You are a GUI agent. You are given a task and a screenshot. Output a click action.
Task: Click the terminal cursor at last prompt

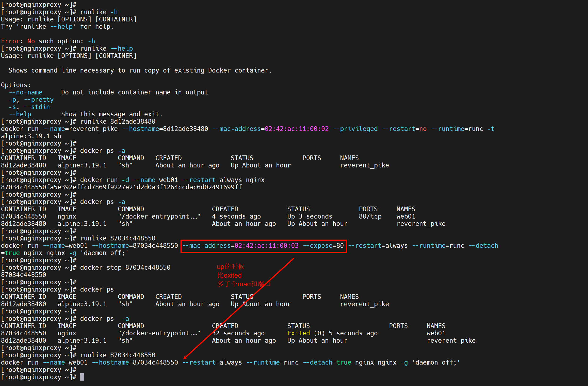(82, 377)
